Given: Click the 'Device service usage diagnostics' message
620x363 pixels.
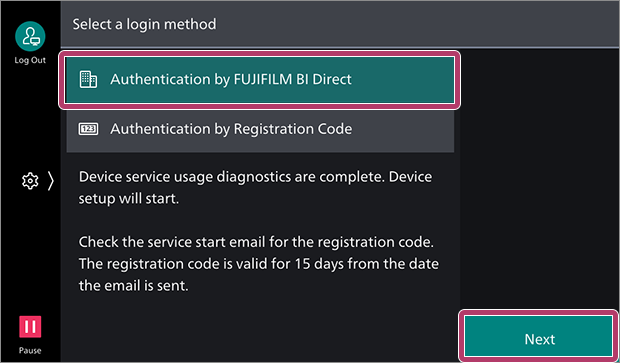Looking at the screenshot, I should click(255, 187).
